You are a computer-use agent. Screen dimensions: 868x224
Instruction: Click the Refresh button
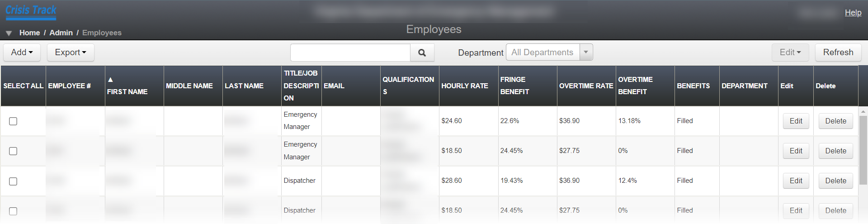pos(838,52)
